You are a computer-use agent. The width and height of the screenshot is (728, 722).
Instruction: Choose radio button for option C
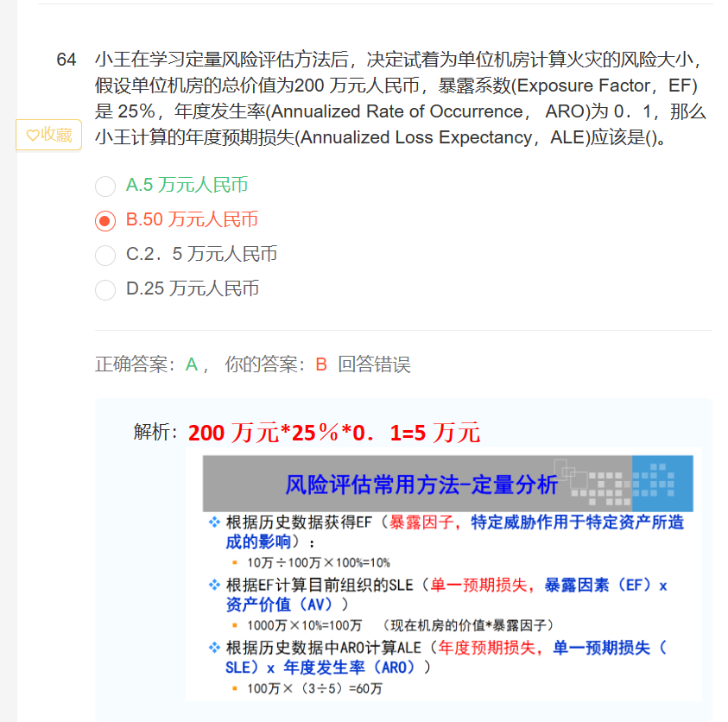[105, 255]
